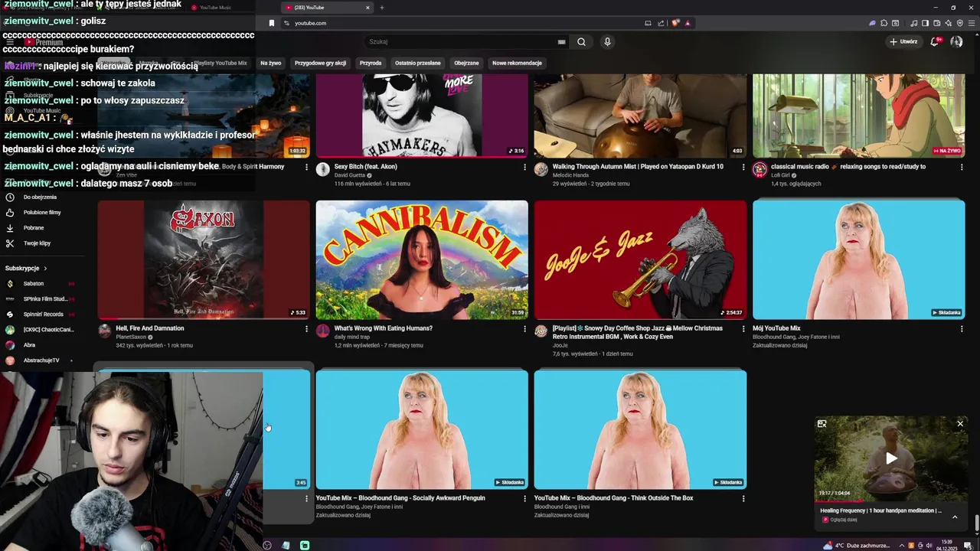Open Walking Through Autumn Mist options menu
The width and height of the screenshot is (980, 551).
pyautogui.click(x=743, y=167)
